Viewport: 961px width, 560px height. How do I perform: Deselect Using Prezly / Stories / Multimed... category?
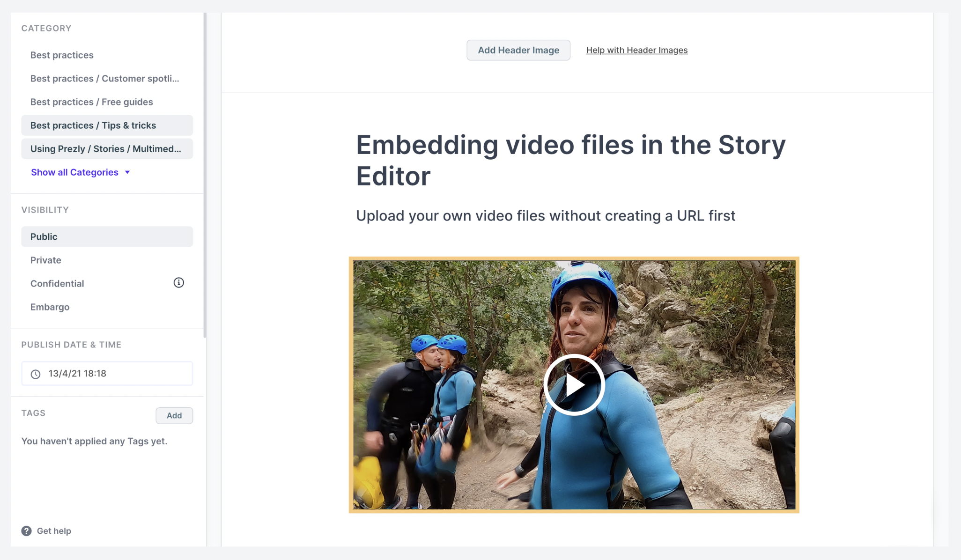point(107,149)
